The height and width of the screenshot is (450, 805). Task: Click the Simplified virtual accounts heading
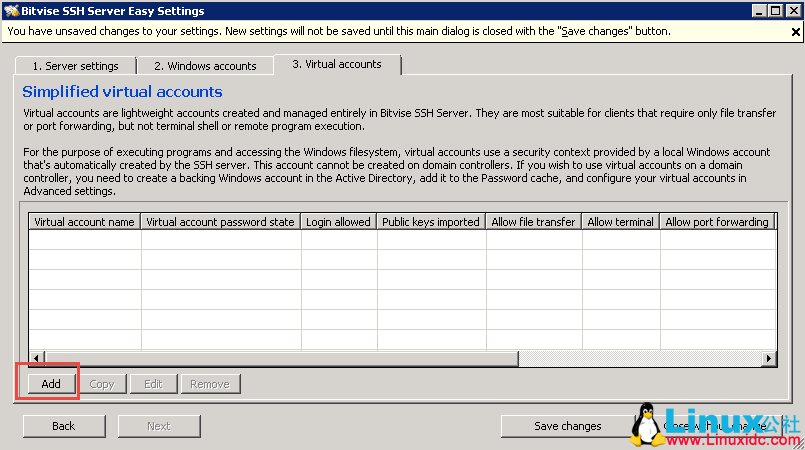pyautogui.click(x=122, y=92)
